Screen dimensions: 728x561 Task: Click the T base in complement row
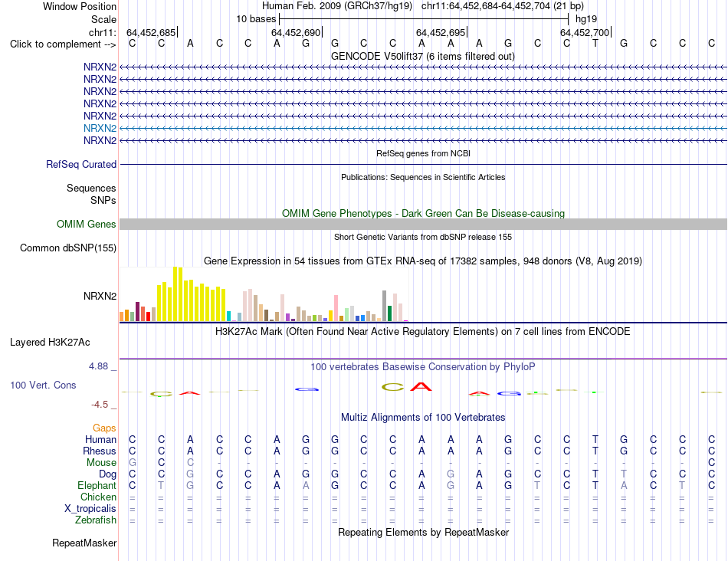click(595, 43)
